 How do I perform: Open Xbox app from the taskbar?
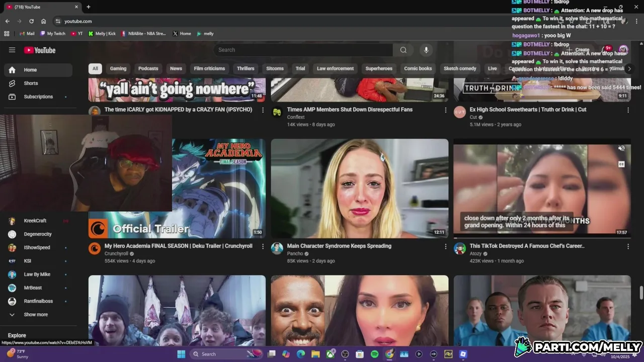330,354
